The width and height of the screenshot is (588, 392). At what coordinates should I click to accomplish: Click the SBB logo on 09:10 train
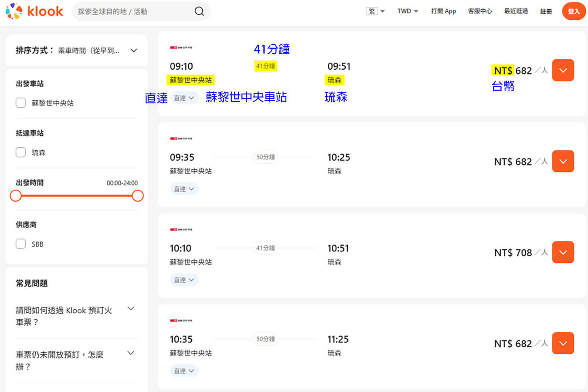(x=181, y=47)
